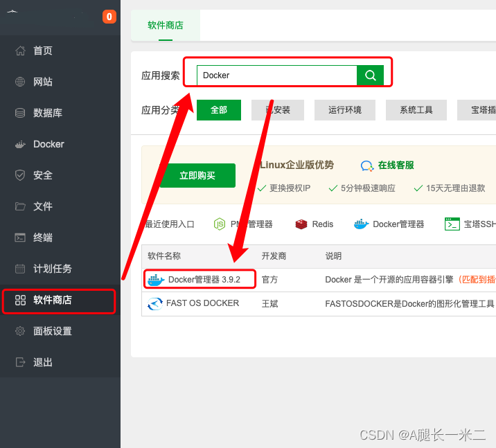Click the 开发商 column header
Screen dimensions: 496x448
tap(274, 256)
